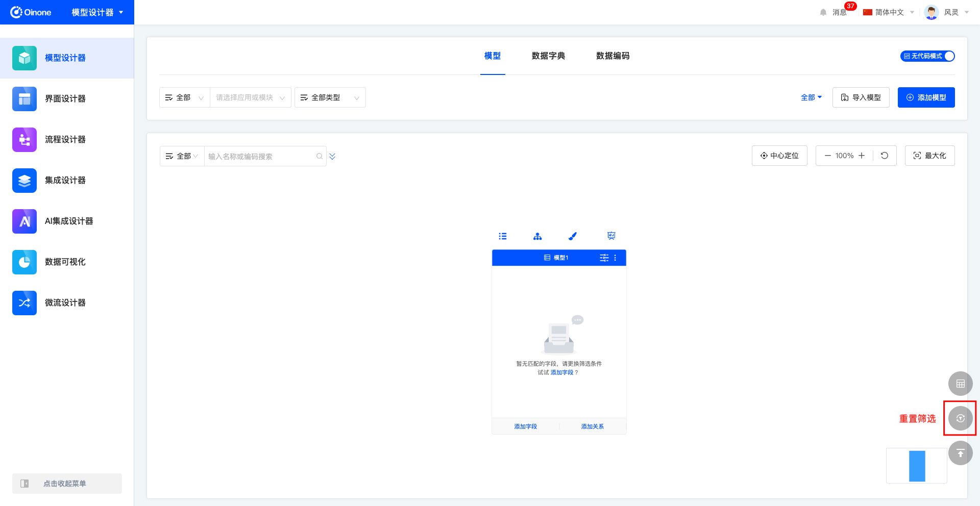The width and height of the screenshot is (980, 506).
Task: Click the 模型1 card title bar
Action: [x=559, y=258]
